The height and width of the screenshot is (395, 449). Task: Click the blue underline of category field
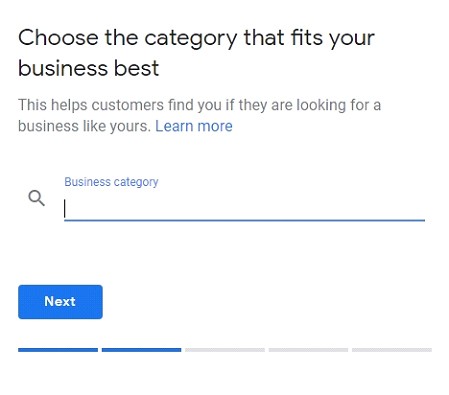point(244,220)
